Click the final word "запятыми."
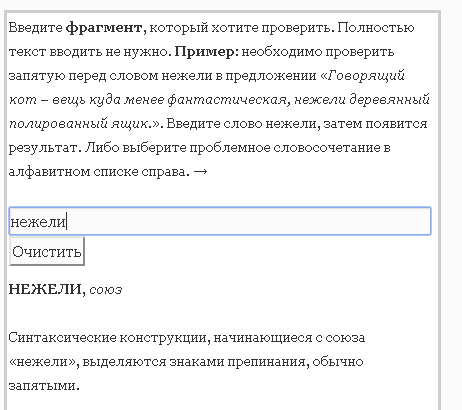 [x=44, y=386]
